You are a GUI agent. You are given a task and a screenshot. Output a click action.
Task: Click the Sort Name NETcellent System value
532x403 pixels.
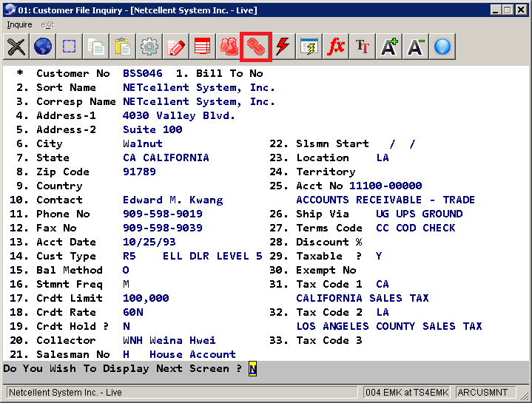[x=199, y=87]
